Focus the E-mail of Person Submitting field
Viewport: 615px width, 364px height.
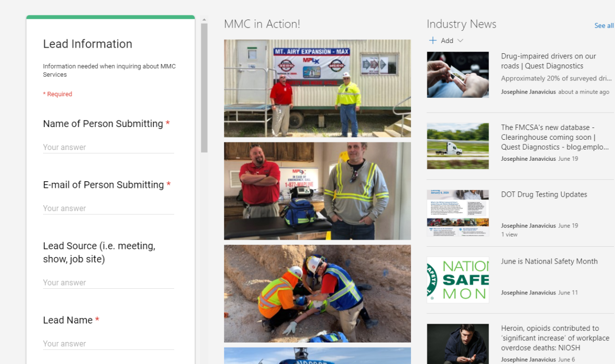[109, 208]
